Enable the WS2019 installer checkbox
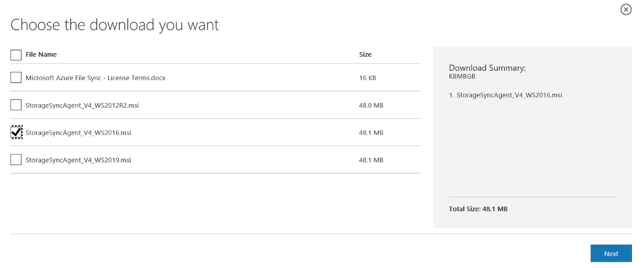 tap(16, 160)
